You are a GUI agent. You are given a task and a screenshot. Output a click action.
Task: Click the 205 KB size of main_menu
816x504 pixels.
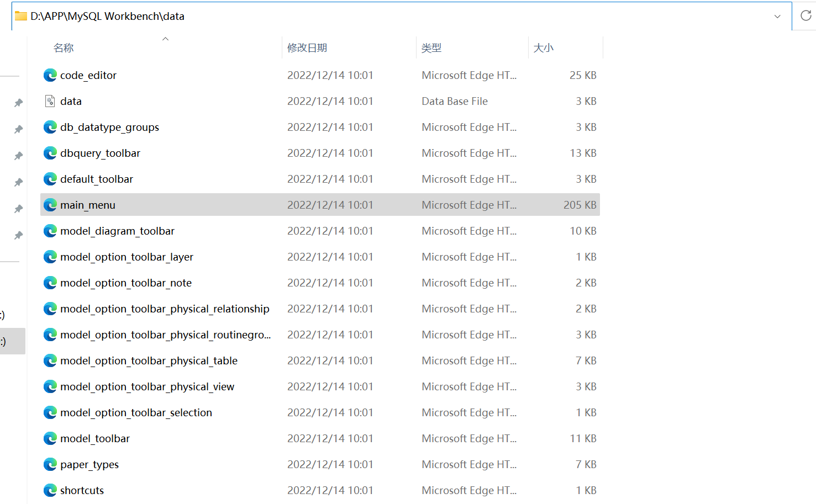(580, 205)
